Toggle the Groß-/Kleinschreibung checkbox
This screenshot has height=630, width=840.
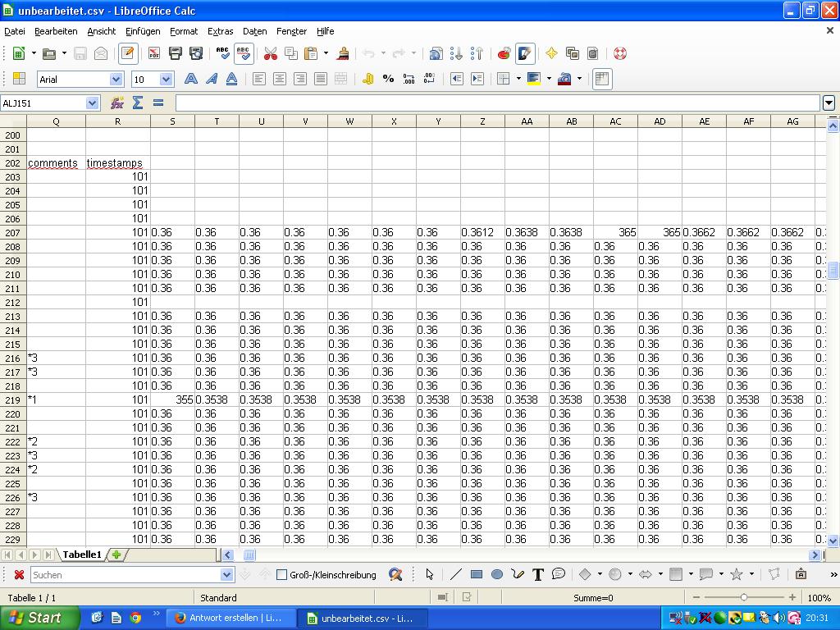(281, 575)
